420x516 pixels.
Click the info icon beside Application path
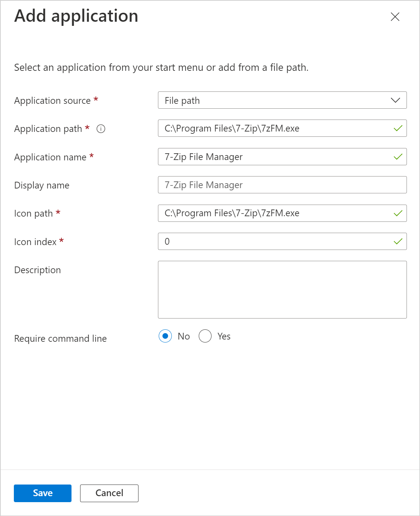[x=101, y=129]
